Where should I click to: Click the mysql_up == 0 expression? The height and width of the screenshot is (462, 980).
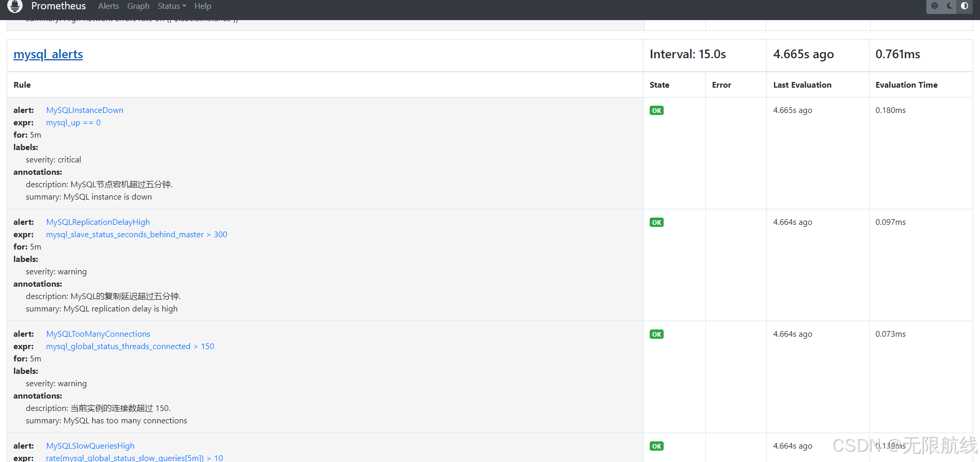73,122
